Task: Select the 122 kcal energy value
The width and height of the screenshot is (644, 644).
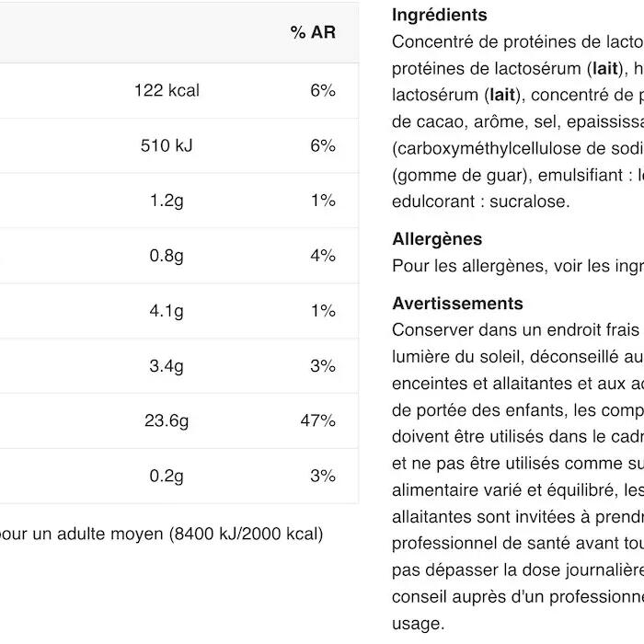Action: tap(167, 90)
